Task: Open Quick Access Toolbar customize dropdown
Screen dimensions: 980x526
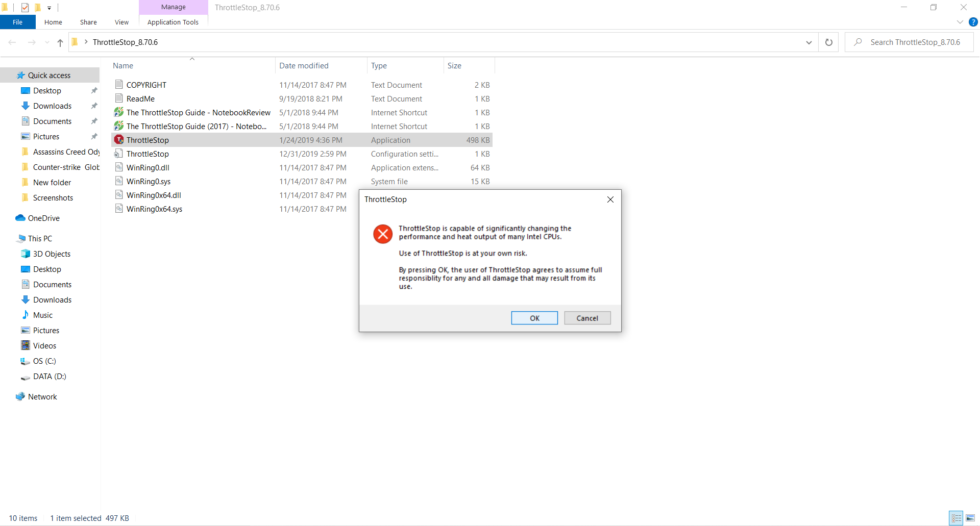Action: tap(49, 8)
